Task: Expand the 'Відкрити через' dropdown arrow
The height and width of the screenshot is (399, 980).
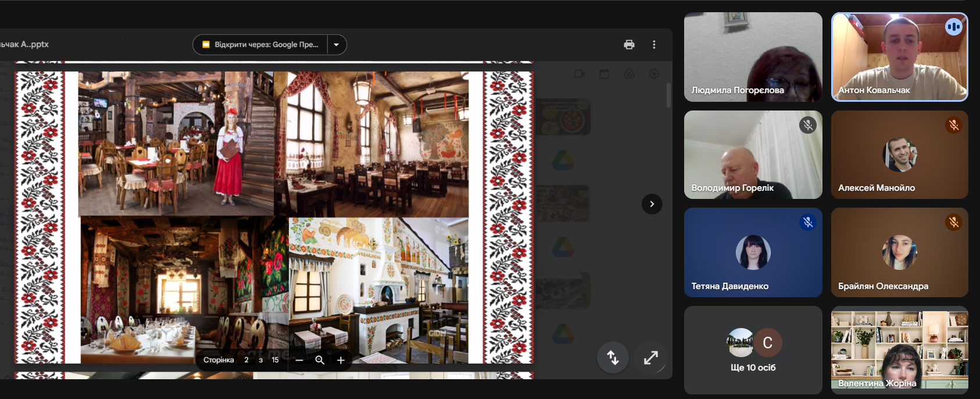Action: 337,45
